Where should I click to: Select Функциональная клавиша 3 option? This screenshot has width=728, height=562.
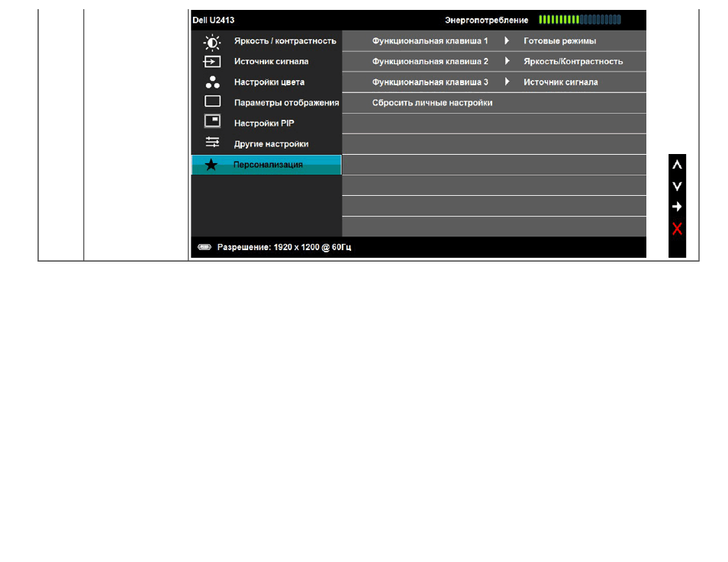[x=430, y=82]
